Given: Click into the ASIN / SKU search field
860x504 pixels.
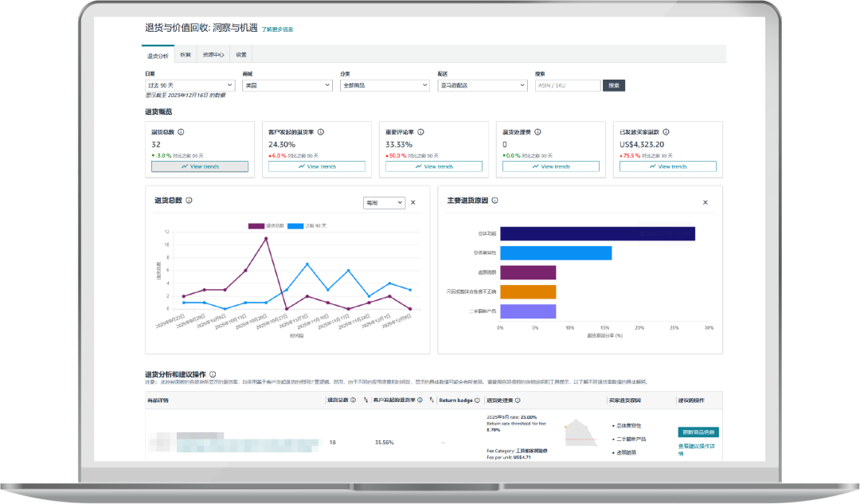Looking at the screenshot, I should (x=567, y=85).
